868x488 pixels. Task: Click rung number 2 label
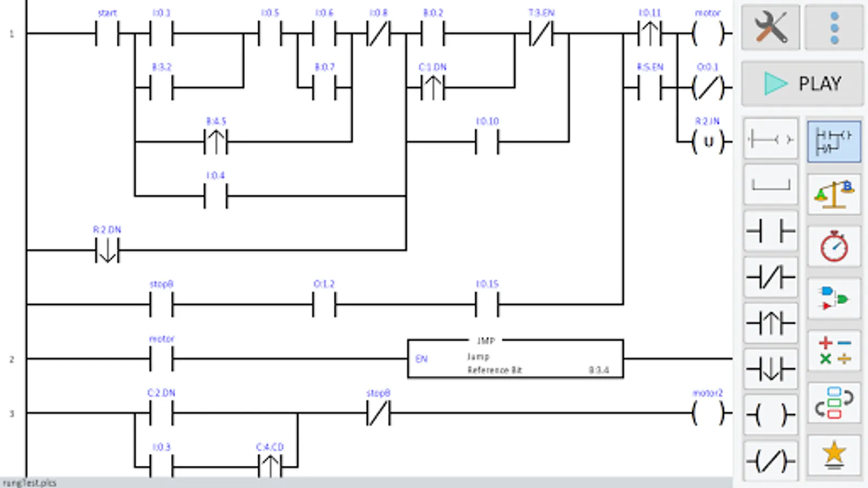[x=11, y=359]
